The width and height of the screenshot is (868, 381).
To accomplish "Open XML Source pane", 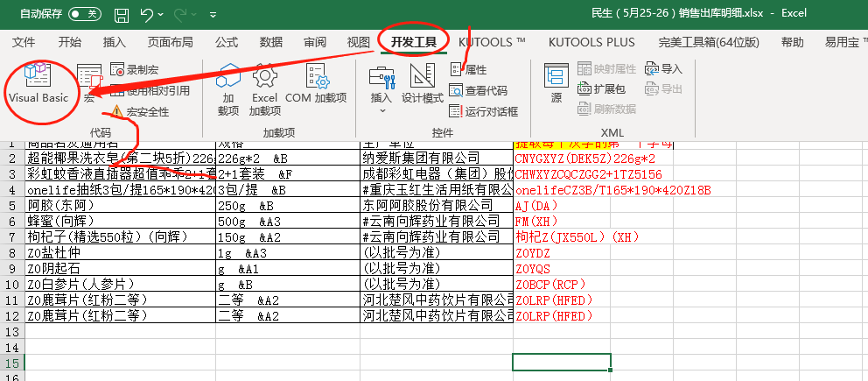I will point(556,83).
